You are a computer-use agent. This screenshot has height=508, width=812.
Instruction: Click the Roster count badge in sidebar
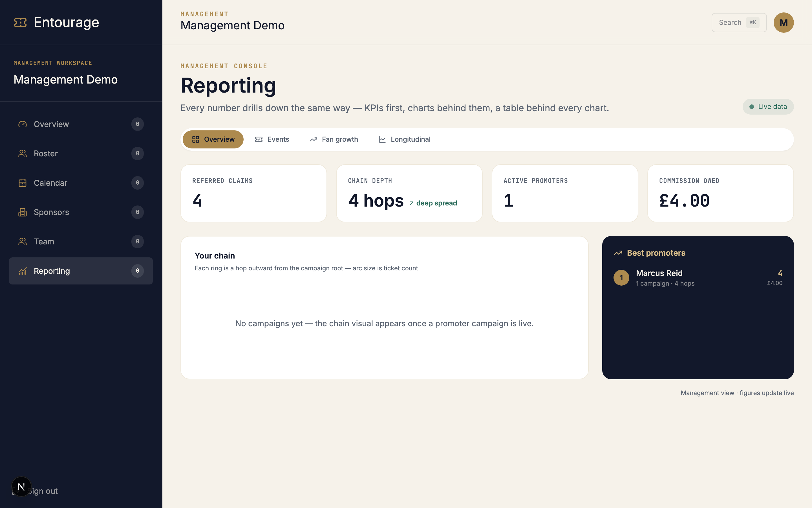pos(138,154)
